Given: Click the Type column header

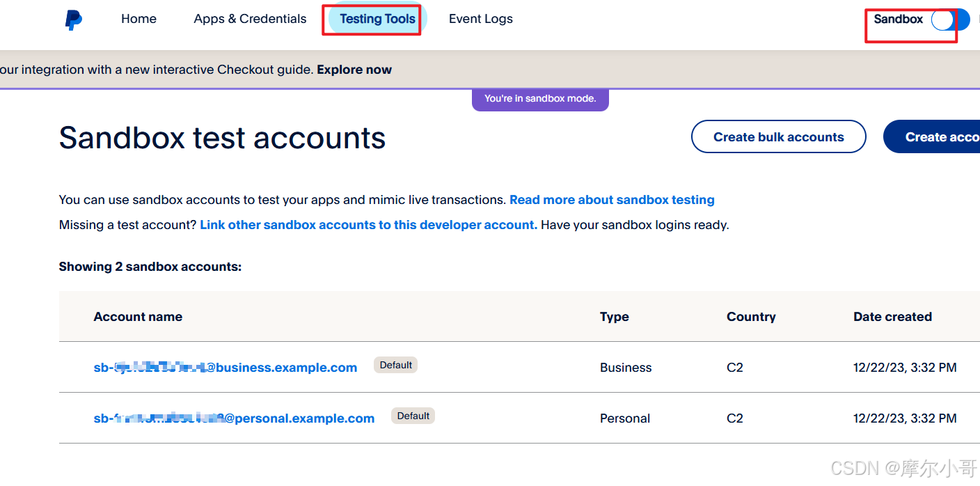Looking at the screenshot, I should (615, 317).
